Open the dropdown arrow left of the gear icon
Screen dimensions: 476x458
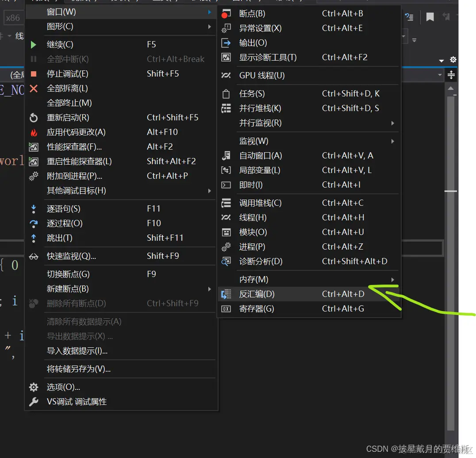click(x=441, y=61)
